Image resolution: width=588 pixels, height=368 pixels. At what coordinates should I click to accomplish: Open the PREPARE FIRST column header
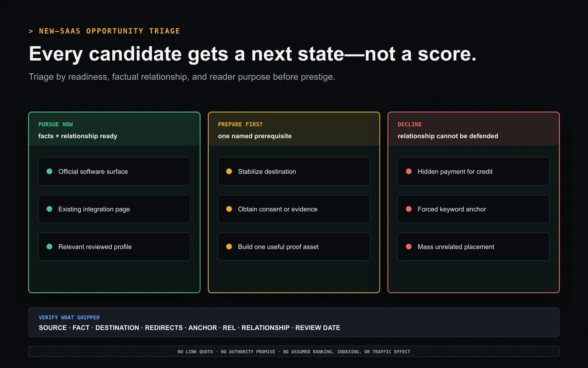[294, 129]
